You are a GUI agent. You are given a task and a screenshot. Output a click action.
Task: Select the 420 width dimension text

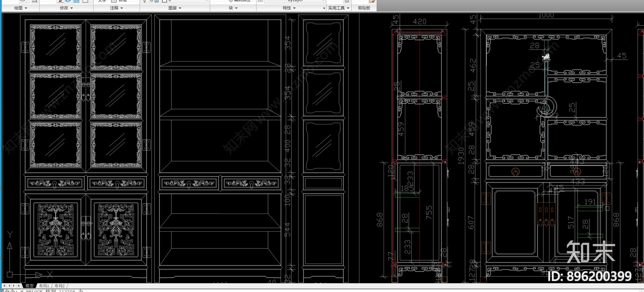[x=419, y=22]
